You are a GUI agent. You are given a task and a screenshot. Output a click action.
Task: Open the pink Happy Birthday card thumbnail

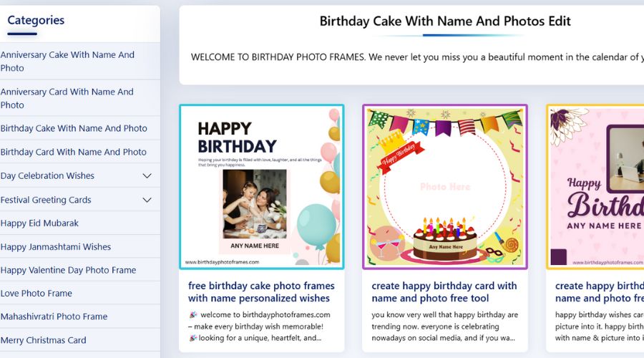pyautogui.click(x=595, y=187)
